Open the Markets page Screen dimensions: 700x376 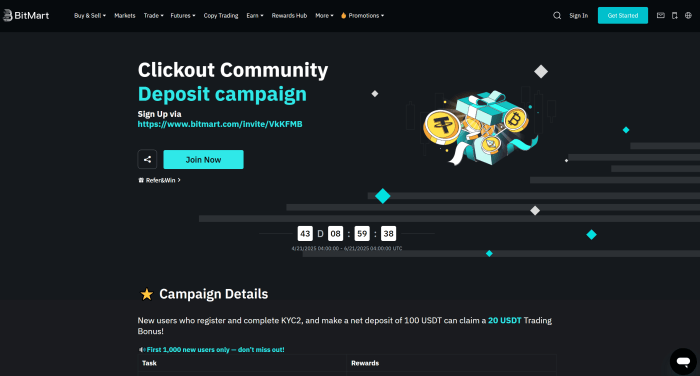tap(125, 16)
